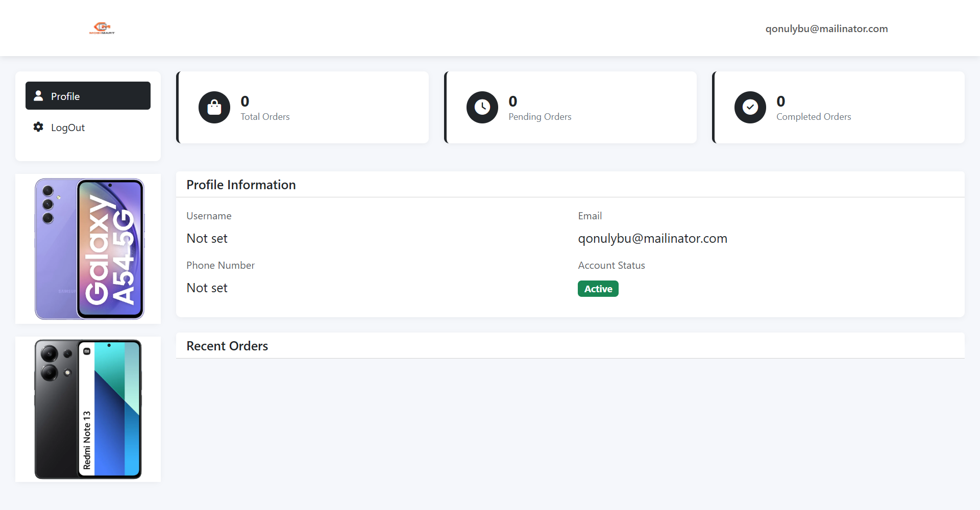
Task: Click the email value in Profile Information
Action: (652, 238)
